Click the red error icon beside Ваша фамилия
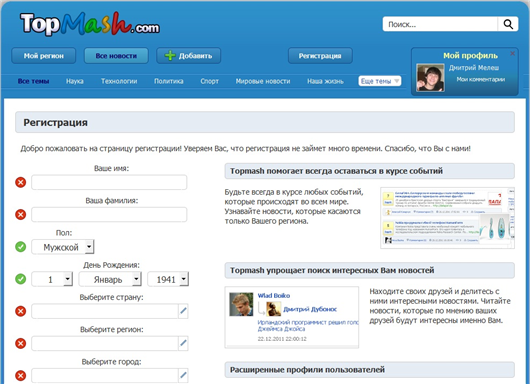530x384 pixels. point(21,214)
